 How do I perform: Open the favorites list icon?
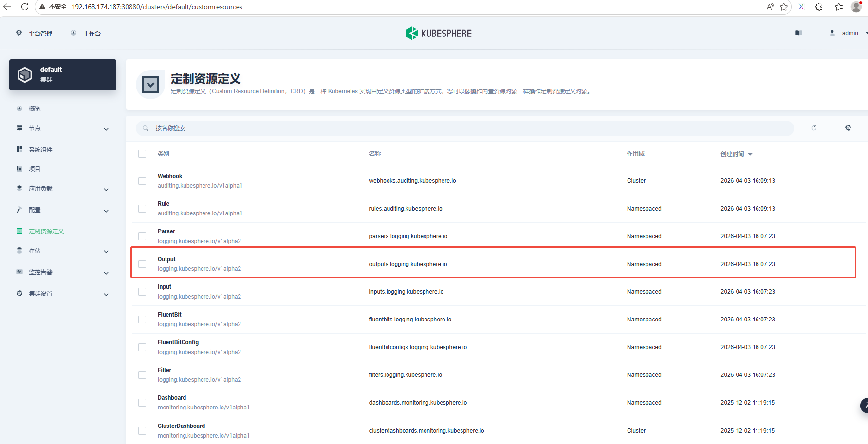pyautogui.click(x=839, y=7)
